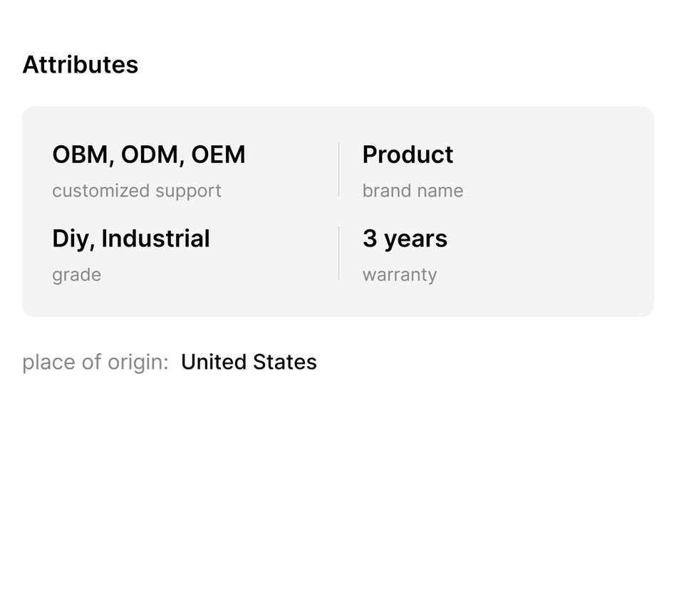Click the word origin in the origin label

[x=138, y=362]
